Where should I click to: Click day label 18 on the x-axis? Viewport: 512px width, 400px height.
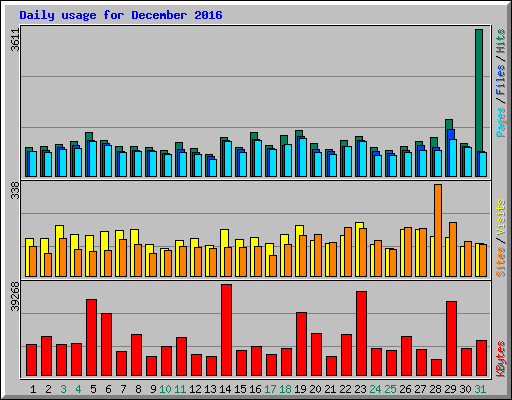pos(285,389)
